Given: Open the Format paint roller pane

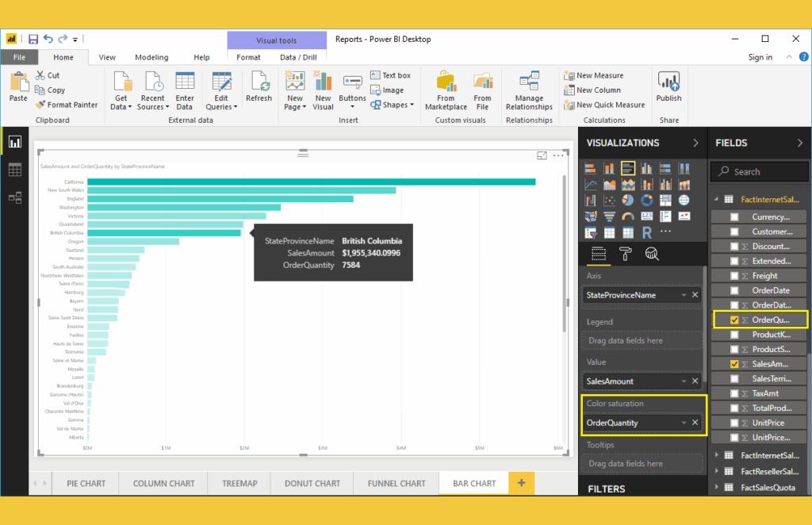Looking at the screenshot, I should click(625, 254).
